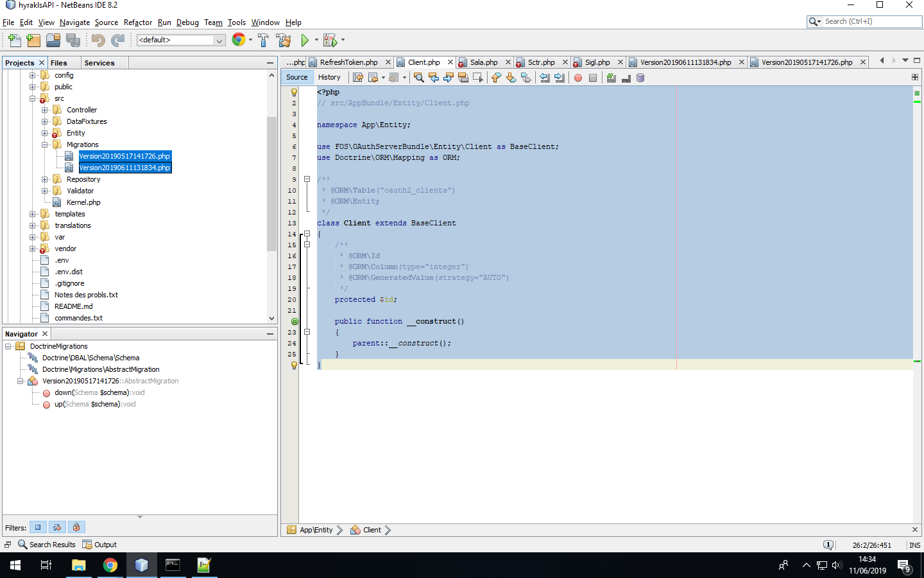Toggle the Source view button

297,77
